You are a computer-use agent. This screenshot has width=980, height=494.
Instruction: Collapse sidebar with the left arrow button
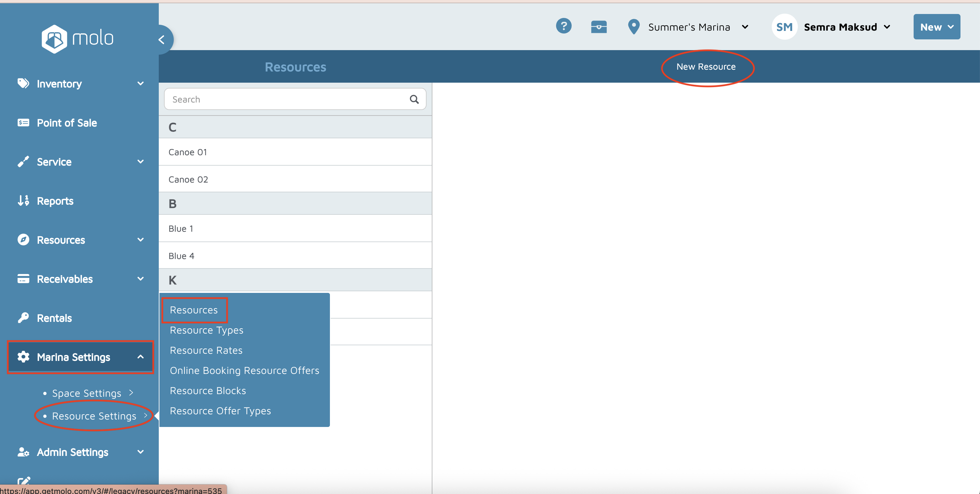pos(162,40)
